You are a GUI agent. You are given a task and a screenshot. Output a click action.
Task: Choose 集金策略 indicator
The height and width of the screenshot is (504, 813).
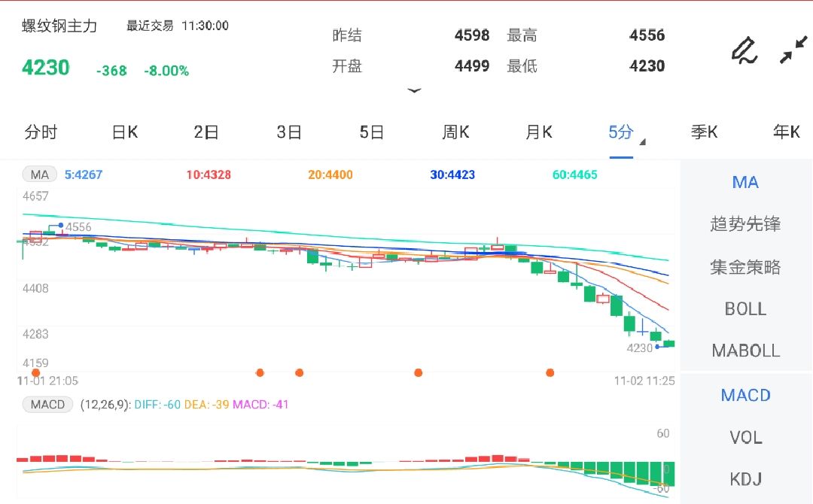tap(745, 267)
